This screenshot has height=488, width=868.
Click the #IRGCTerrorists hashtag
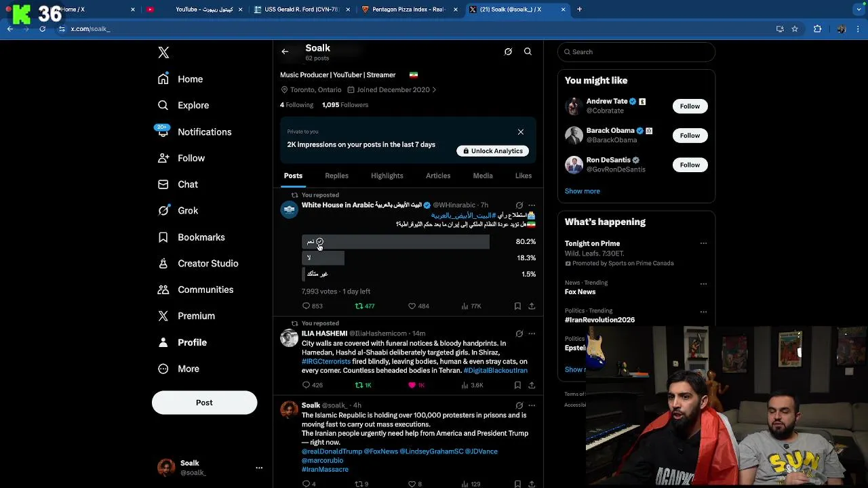click(x=326, y=361)
